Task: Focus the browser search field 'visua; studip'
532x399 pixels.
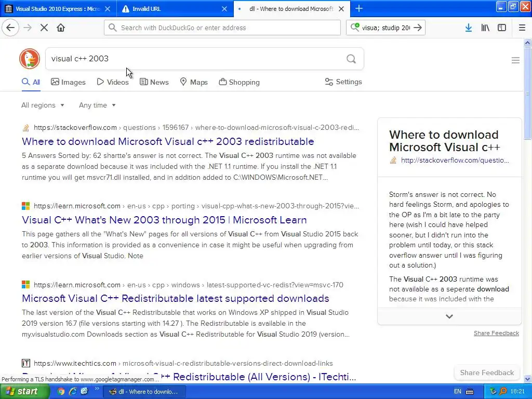Action: (386, 28)
